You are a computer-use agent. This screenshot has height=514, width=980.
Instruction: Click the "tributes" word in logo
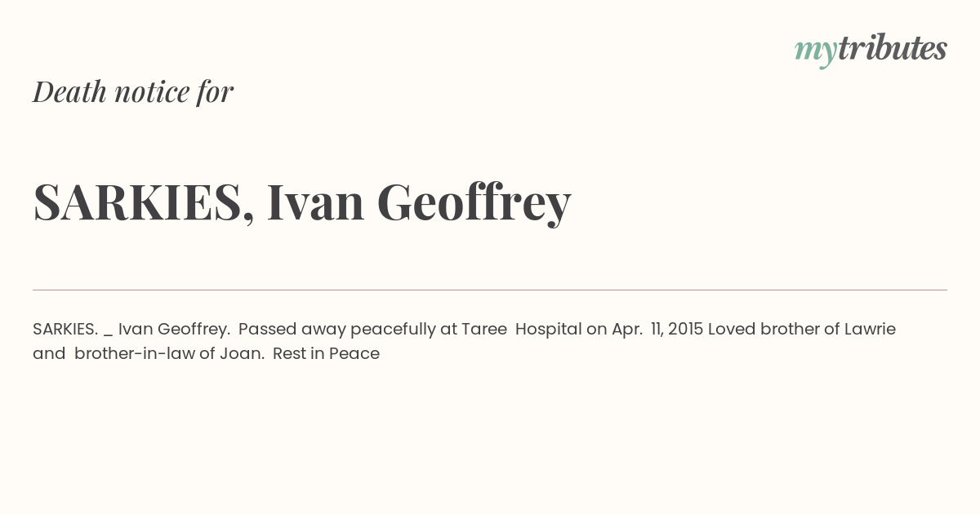click(x=893, y=48)
